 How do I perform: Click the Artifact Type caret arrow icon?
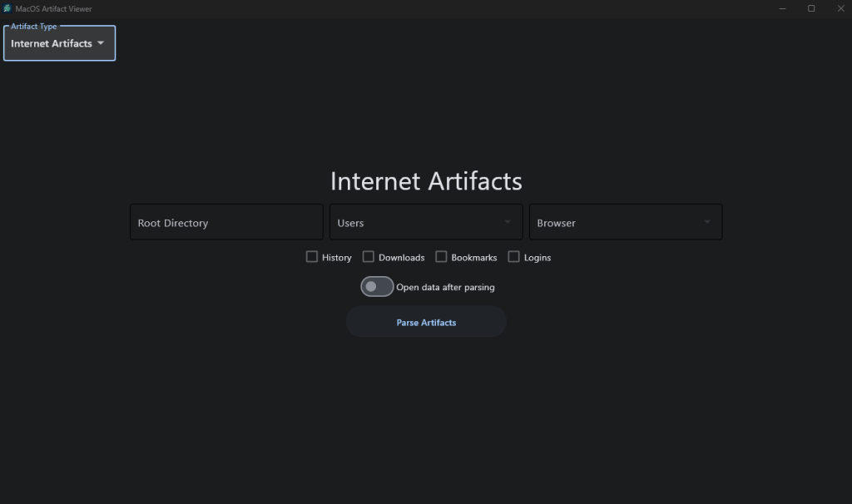[101, 43]
